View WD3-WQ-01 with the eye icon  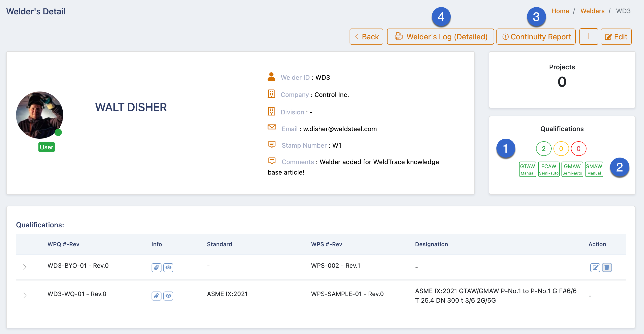[168, 296]
